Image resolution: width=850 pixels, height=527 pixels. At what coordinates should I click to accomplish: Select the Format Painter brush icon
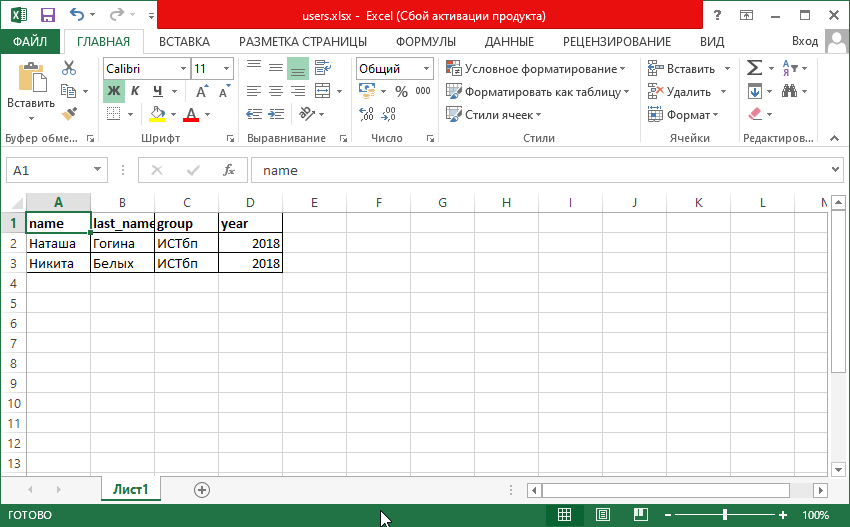(69, 114)
